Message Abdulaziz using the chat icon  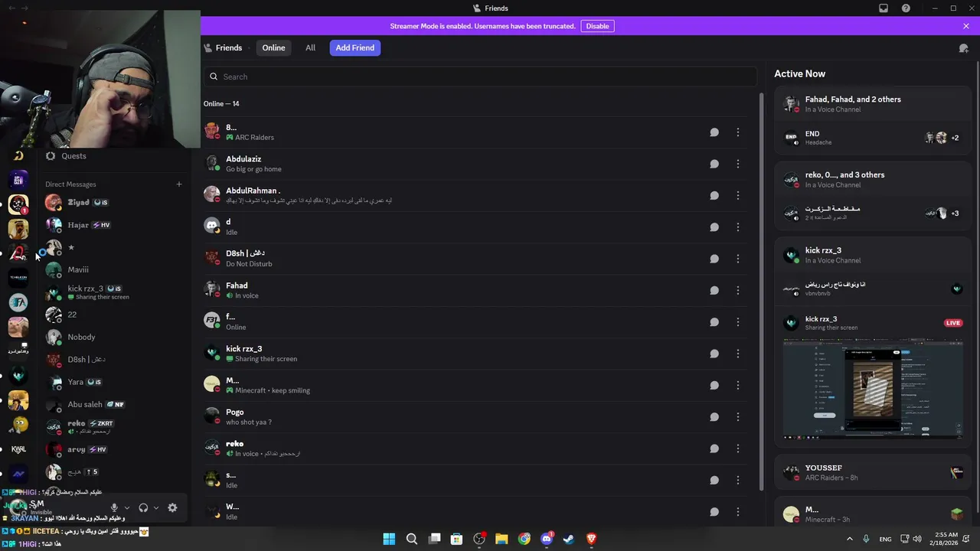pos(714,164)
